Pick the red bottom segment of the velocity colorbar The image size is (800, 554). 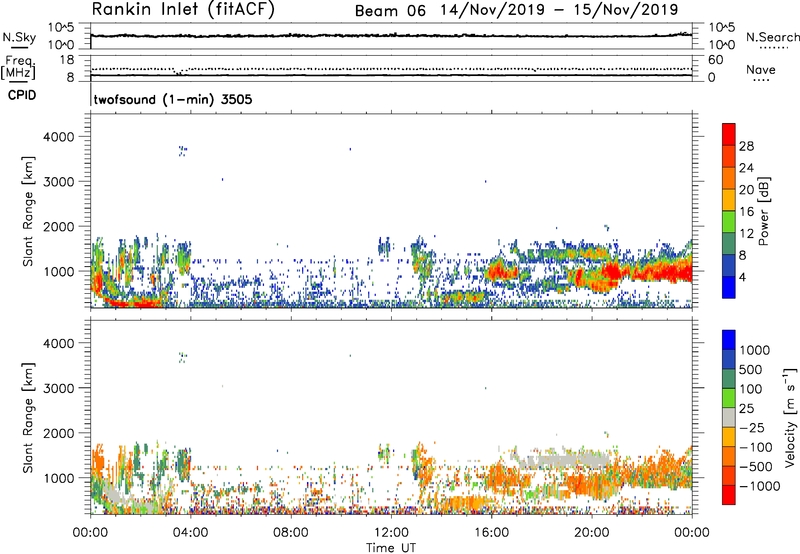click(x=729, y=495)
